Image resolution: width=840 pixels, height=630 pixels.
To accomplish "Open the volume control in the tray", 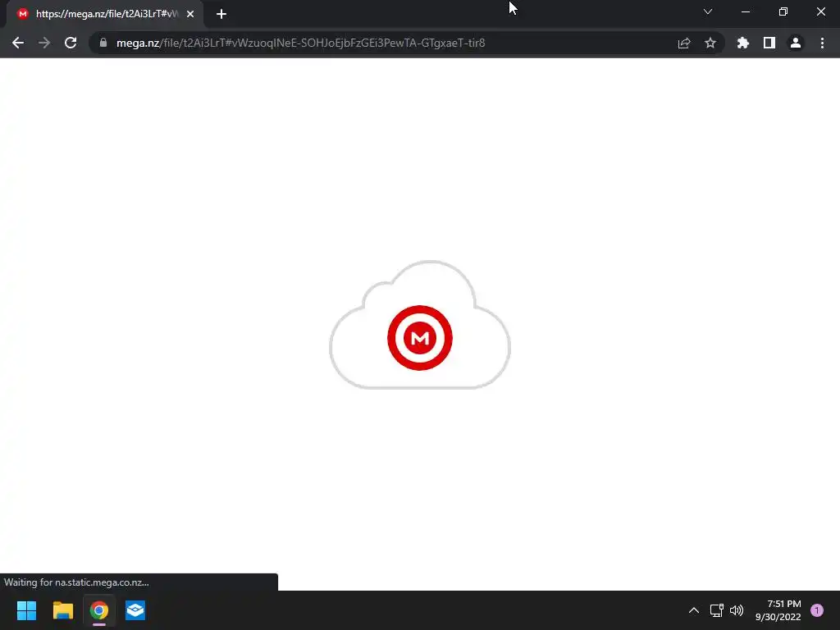I will pyautogui.click(x=737, y=610).
